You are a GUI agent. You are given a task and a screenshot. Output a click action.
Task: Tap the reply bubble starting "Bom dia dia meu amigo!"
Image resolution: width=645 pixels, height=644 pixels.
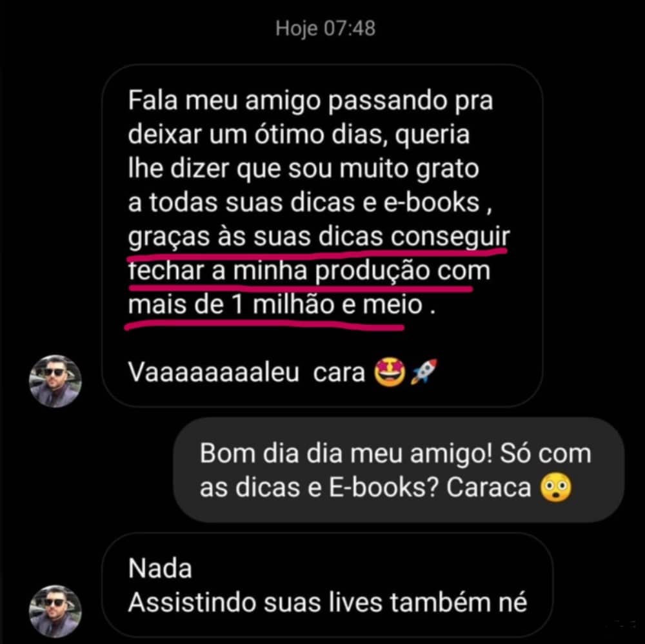(x=399, y=470)
